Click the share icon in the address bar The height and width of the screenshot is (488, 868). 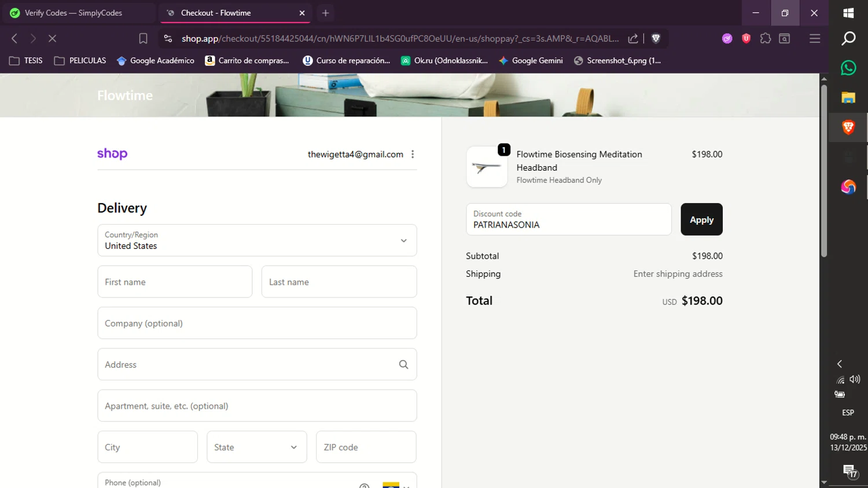pos(633,38)
